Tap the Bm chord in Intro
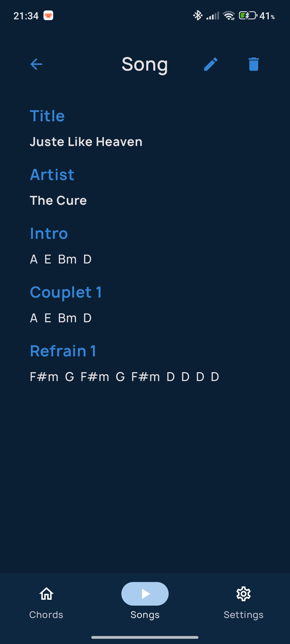The image size is (290, 644). [67, 259]
